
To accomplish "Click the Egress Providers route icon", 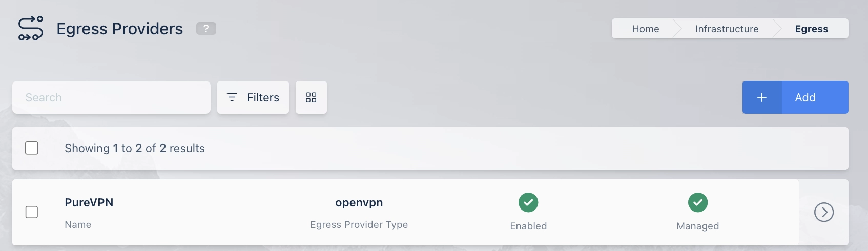I will point(31,29).
